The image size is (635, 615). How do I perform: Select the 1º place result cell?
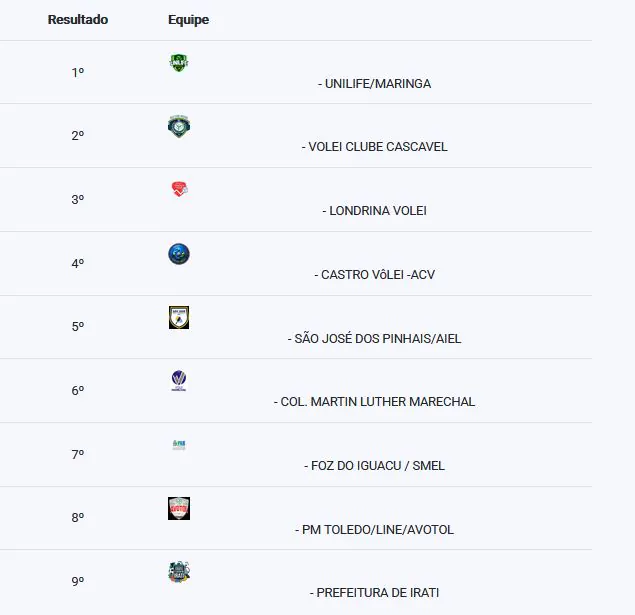tap(78, 73)
